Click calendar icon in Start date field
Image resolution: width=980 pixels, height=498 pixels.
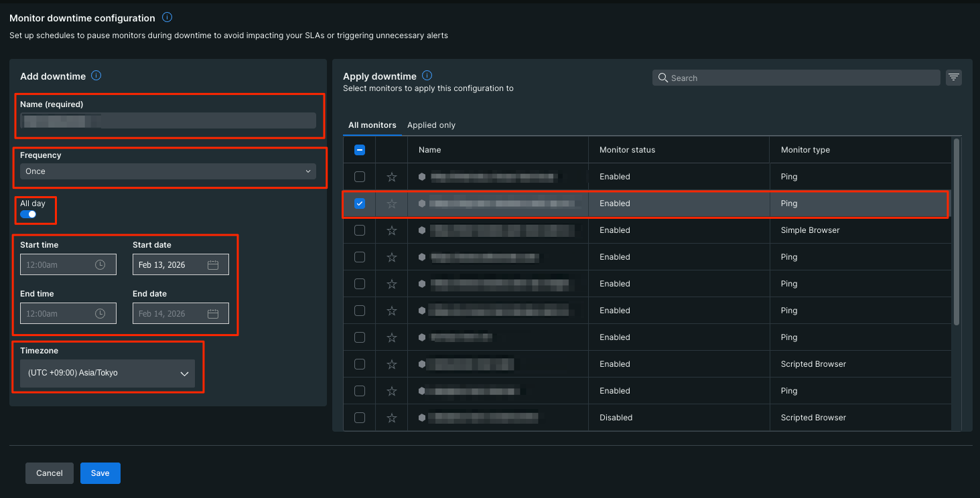(213, 265)
